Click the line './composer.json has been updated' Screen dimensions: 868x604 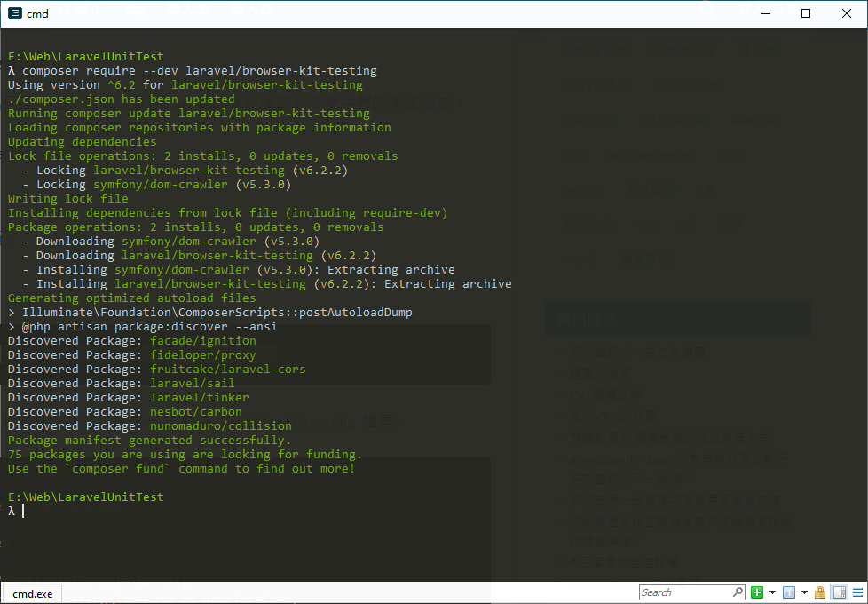tap(122, 99)
